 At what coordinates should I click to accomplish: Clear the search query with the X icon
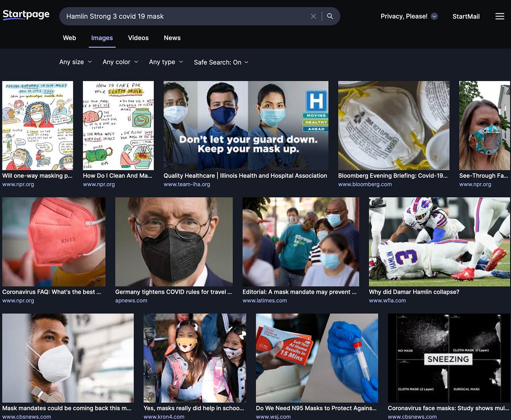pyautogui.click(x=313, y=16)
